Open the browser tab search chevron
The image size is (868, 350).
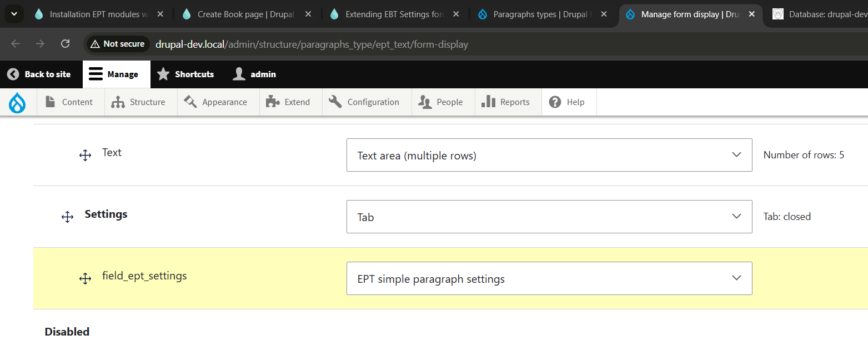coord(14,14)
